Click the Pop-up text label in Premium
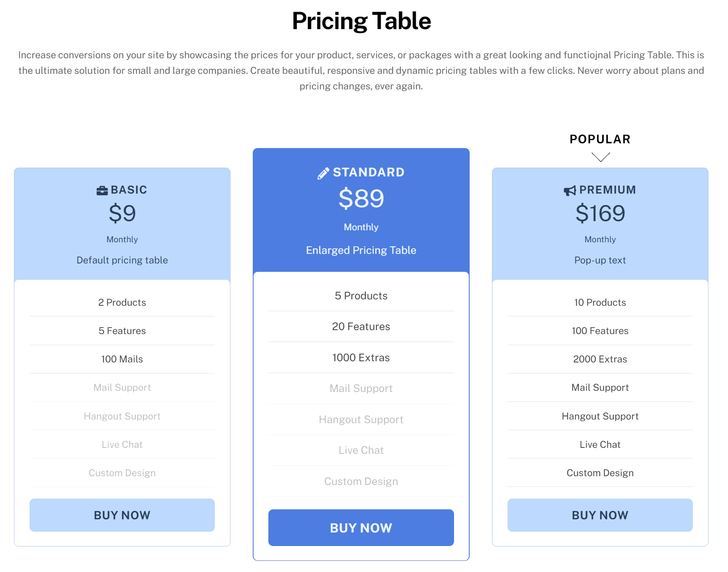The width and height of the screenshot is (728, 572). 600,260
